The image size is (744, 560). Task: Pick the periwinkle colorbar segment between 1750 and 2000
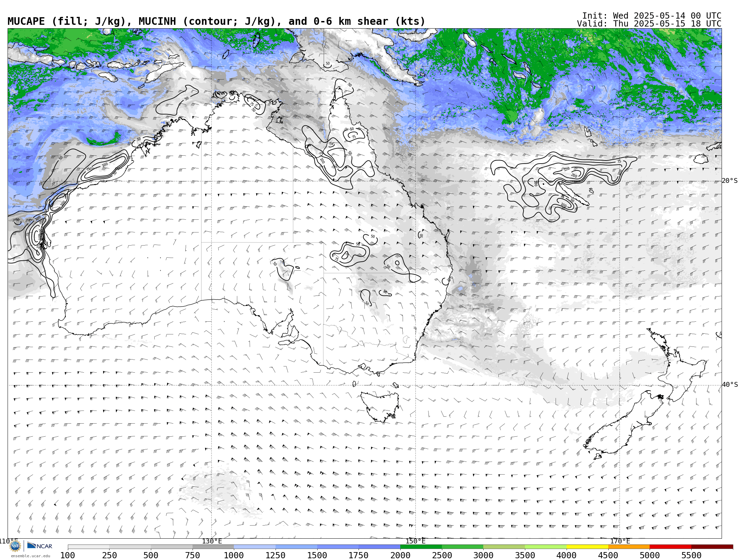[x=379, y=547]
